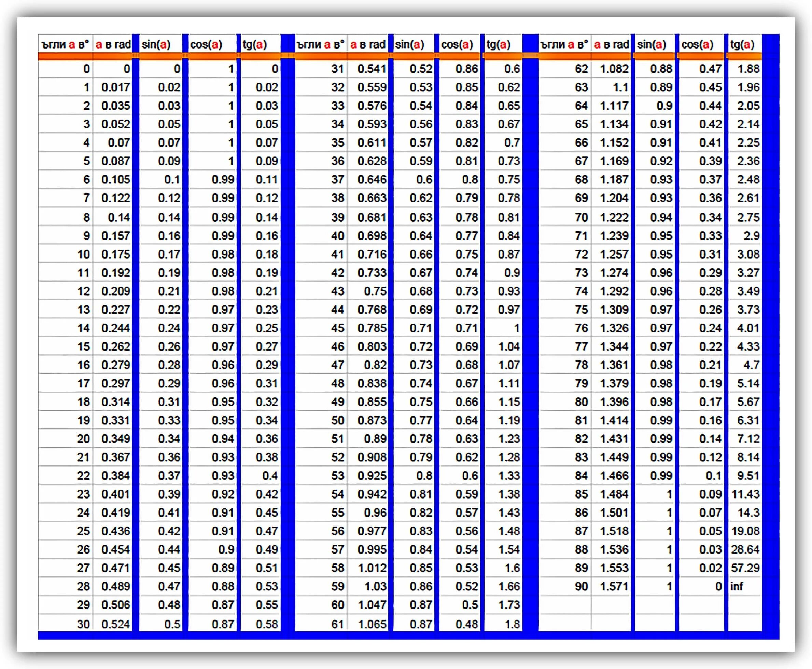The image size is (812, 669).
Task: Select cosine value 0.02 for 89 degrees
Action: [710, 568]
